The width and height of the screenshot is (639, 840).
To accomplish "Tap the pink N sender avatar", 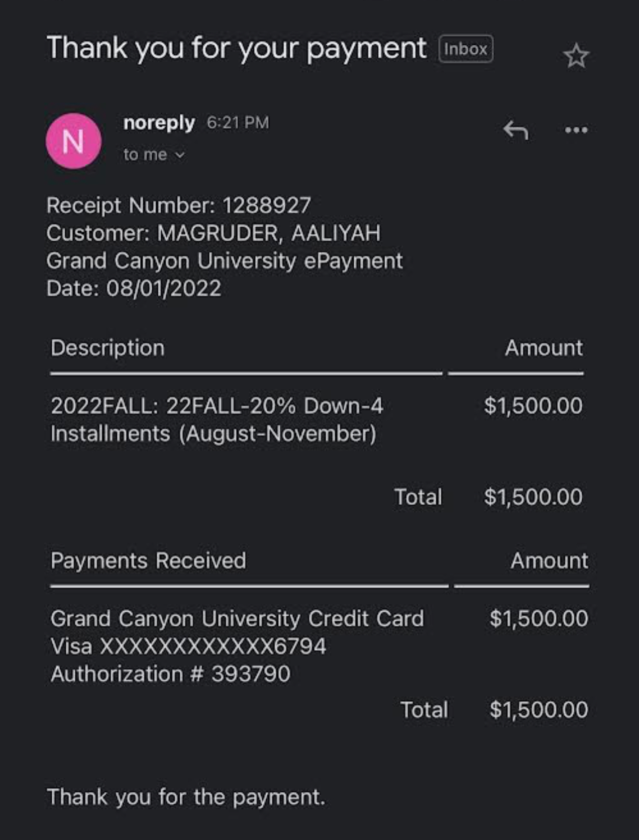I will (x=74, y=141).
